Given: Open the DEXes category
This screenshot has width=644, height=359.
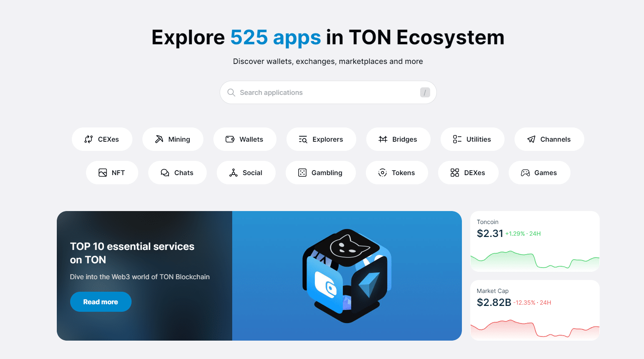Looking at the screenshot, I should click(468, 173).
